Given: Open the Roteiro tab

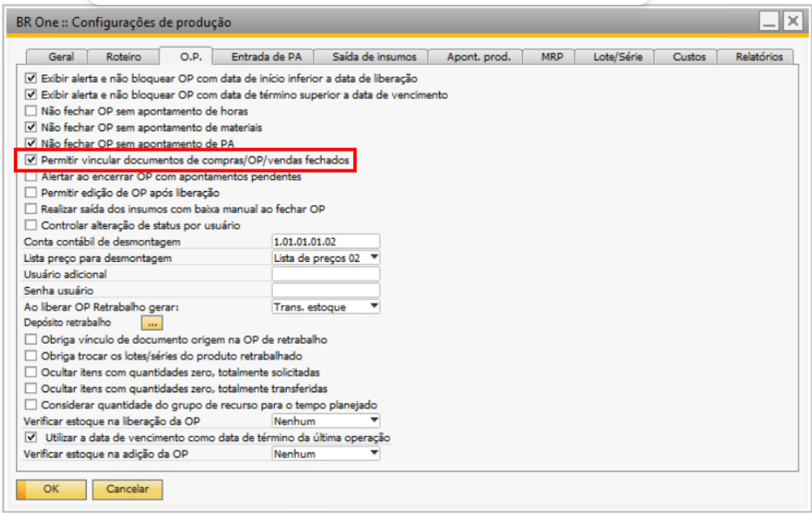Looking at the screenshot, I should (x=123, y=57).
